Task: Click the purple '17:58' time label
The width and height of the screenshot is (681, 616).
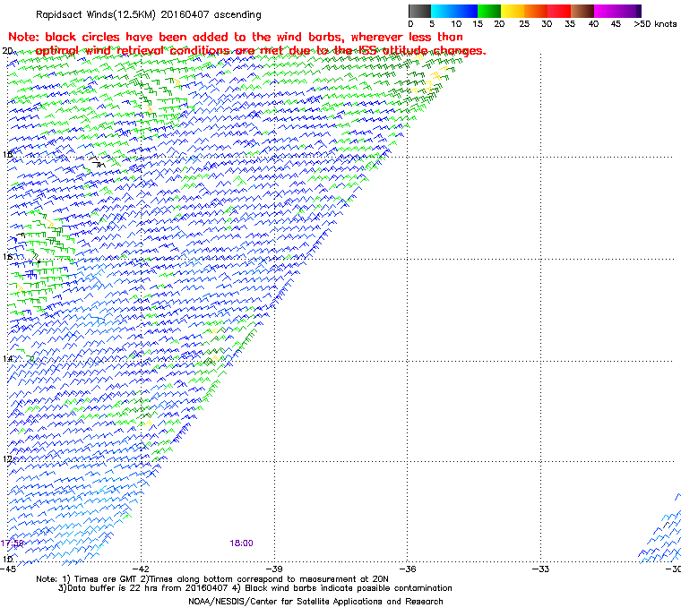Action: [12, 543]
